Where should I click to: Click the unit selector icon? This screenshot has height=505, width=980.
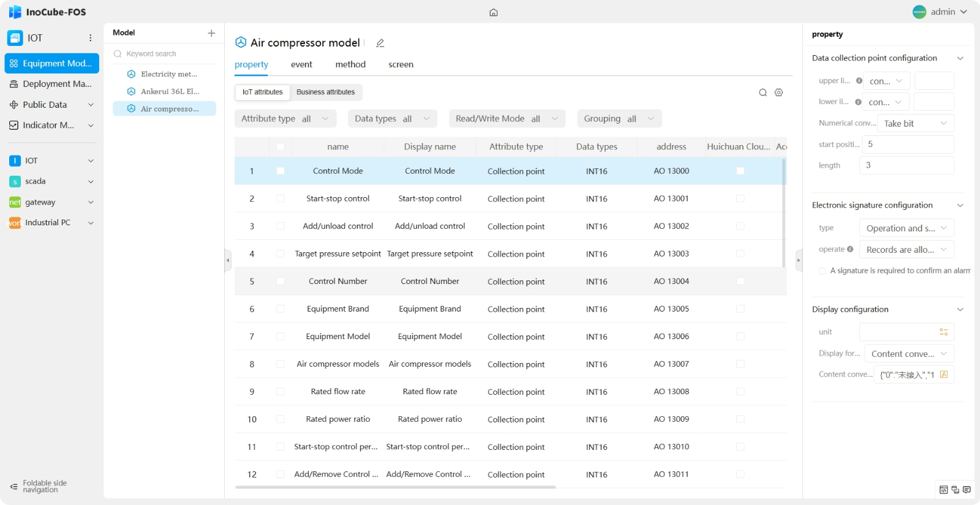coord(943,332)
